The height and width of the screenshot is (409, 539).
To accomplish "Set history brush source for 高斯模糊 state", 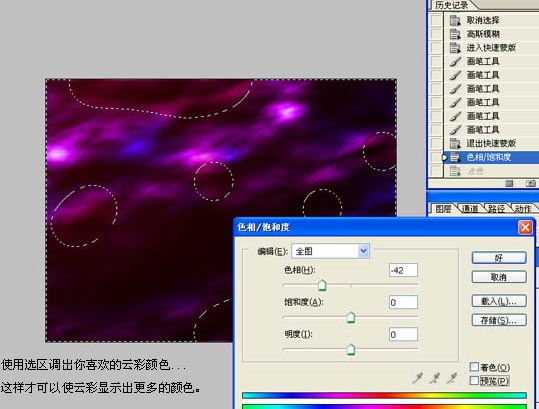I will 437,34.
